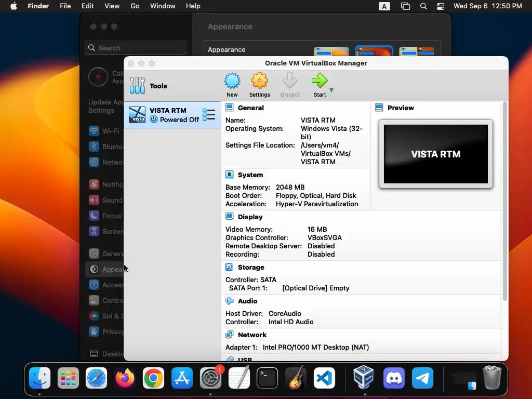This screenshot has height=399, width=532.
Task: Select Focus in System Settings sidebar
Action: point(104,216)
